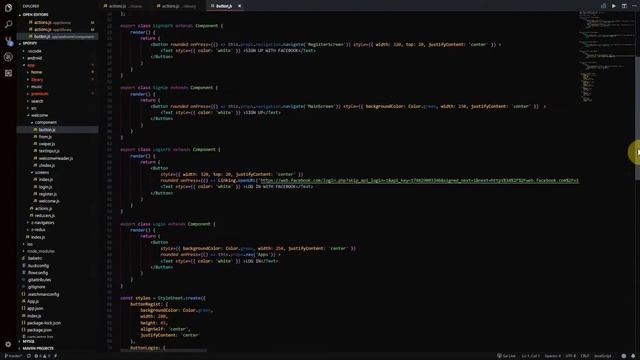640x360 pixels.
Task: Open welcomeHeader.js file
Action: pyautogui.click(x=56, y=158)
